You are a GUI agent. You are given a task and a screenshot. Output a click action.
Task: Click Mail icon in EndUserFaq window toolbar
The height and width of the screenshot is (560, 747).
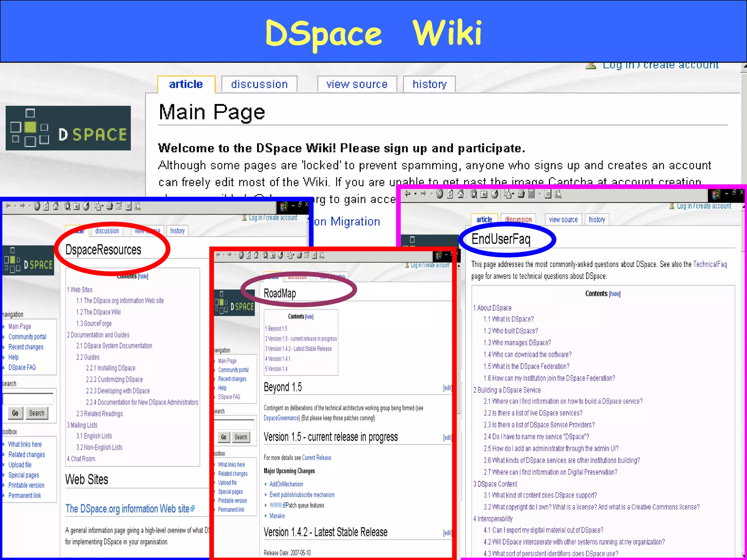507,194
